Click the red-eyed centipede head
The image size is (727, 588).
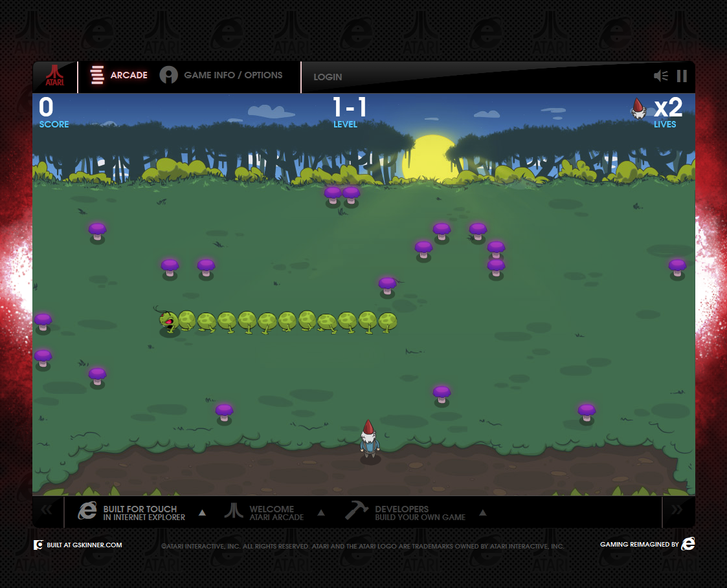tap(168, 321)
